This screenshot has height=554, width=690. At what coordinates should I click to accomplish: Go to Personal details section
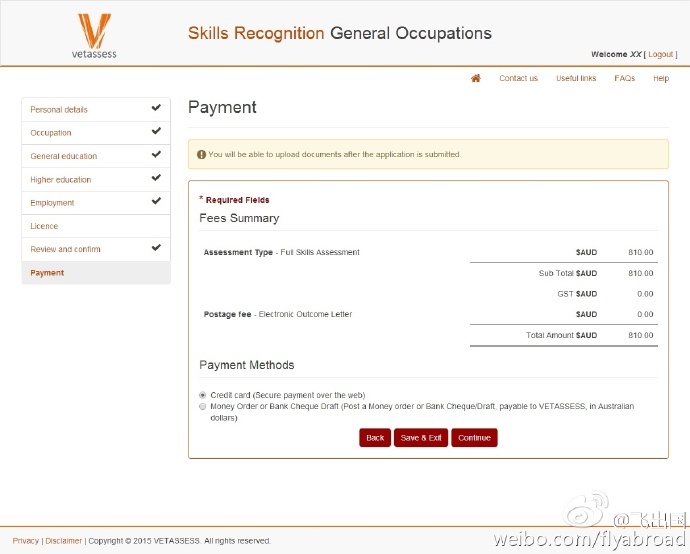tap(59, 109)
